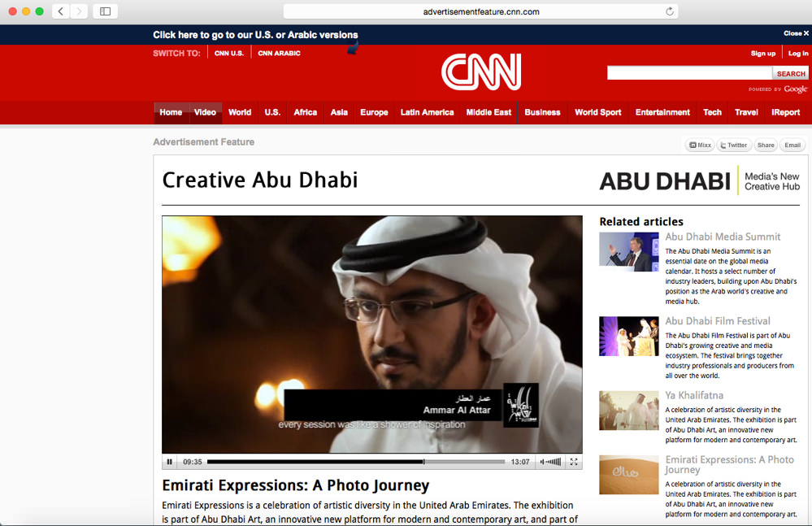
Task: Click the Abu Dhabi Film Festival thumbnail
Action: [x=628, y=337]
